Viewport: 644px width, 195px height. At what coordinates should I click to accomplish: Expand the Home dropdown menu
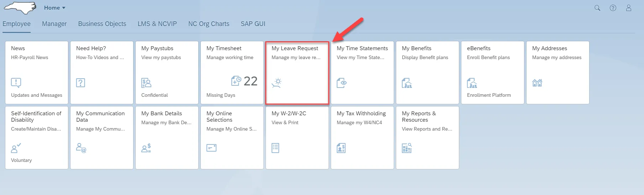click(55, 8)
